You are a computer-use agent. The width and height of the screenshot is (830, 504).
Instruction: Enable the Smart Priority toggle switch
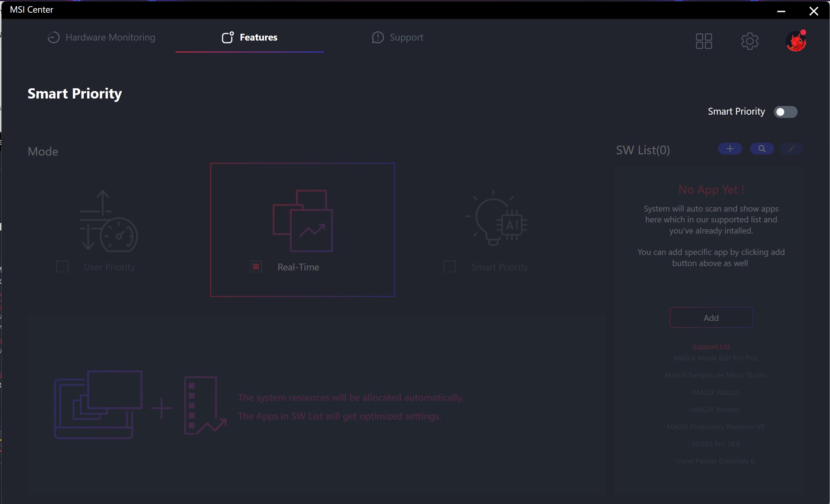[x=785, y=112]
